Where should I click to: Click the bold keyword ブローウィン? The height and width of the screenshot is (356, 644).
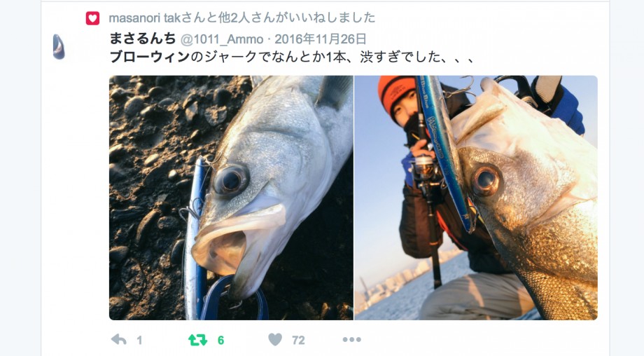coord(150,57)
